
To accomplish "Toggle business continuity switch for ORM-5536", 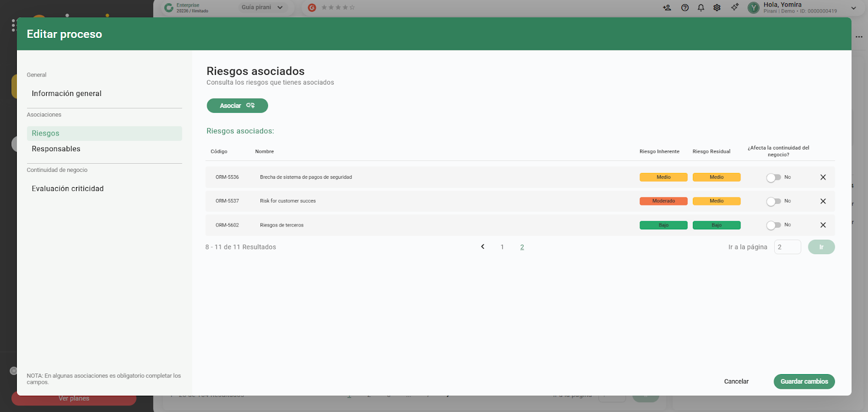I will [774, 177].
